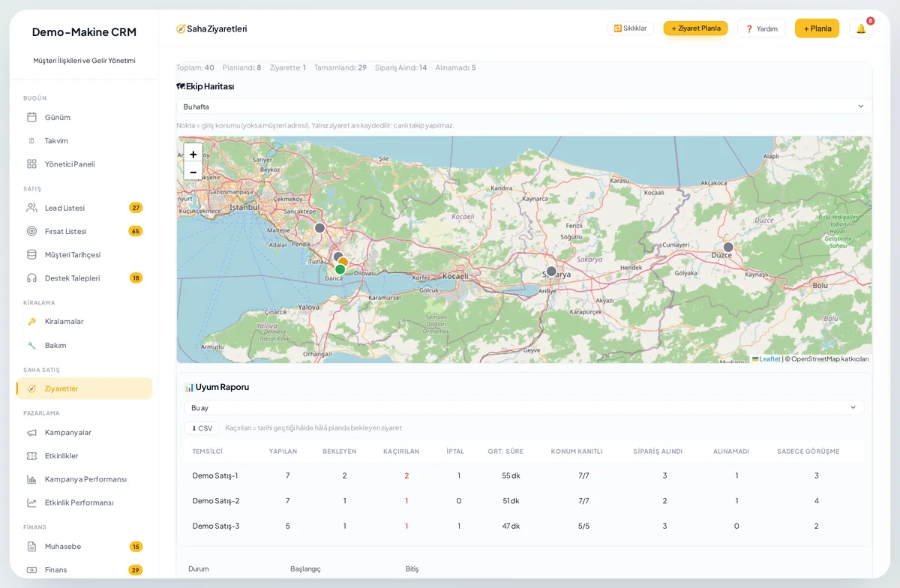
Task: Click the 47 dk duration cell
Action: click(511, 526)
